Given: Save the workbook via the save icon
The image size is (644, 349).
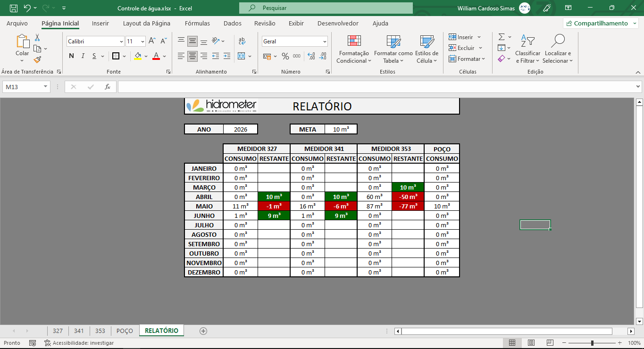Looking at the screenshot, I should [14, 8].
